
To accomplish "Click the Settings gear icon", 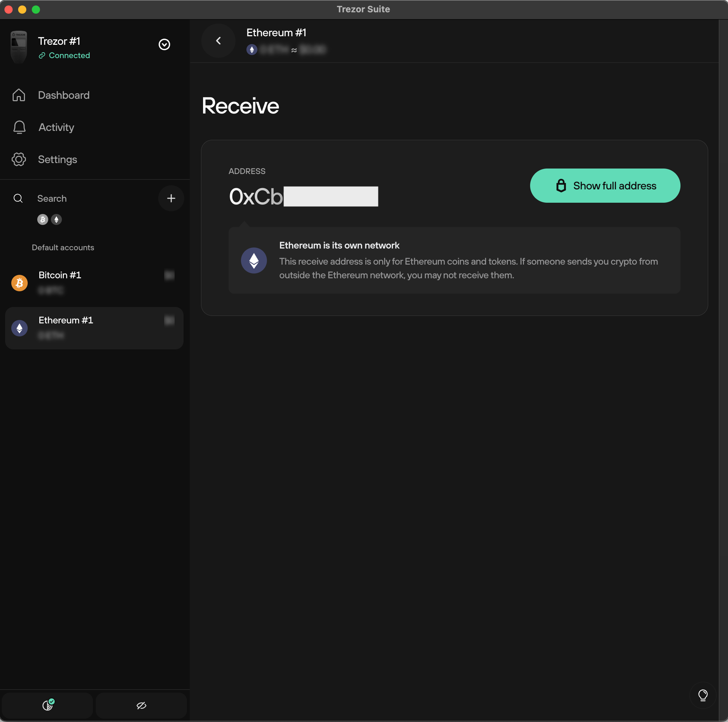I will click(x=19, y=159).
